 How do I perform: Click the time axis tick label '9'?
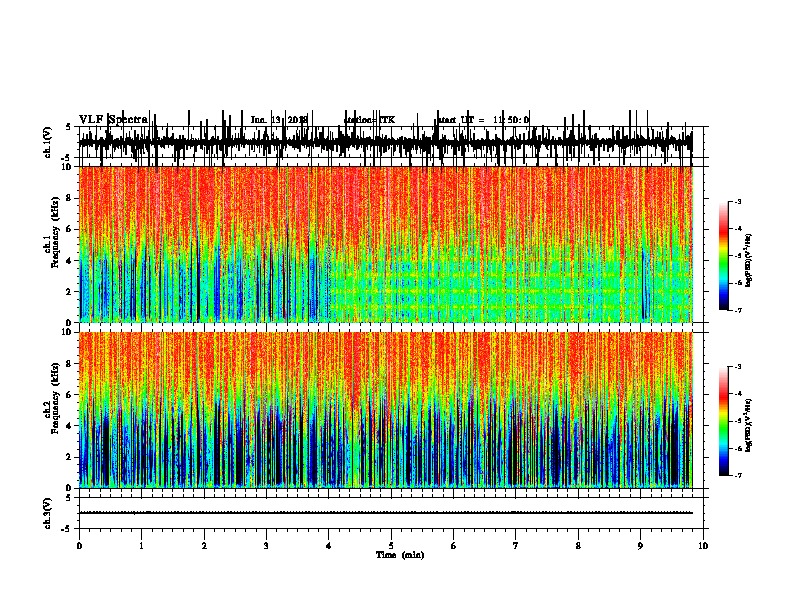click(x=640, y=546)
